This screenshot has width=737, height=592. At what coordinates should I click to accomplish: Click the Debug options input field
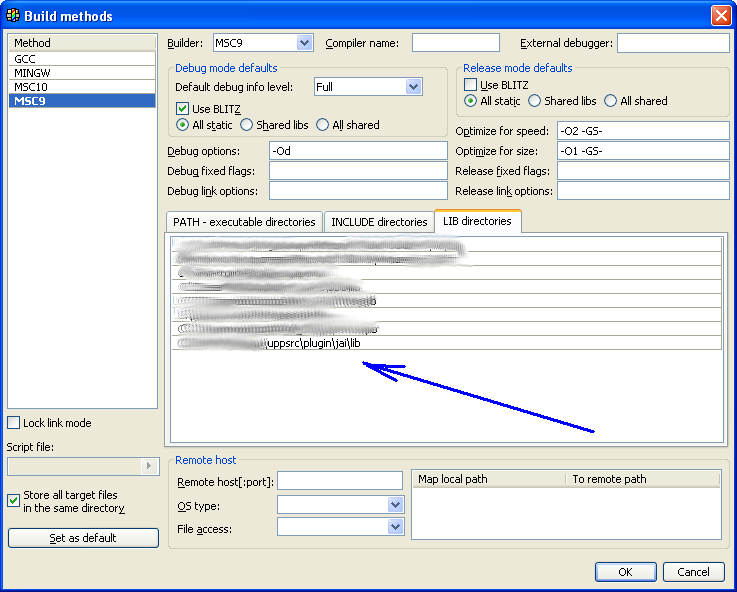point(357,150)
